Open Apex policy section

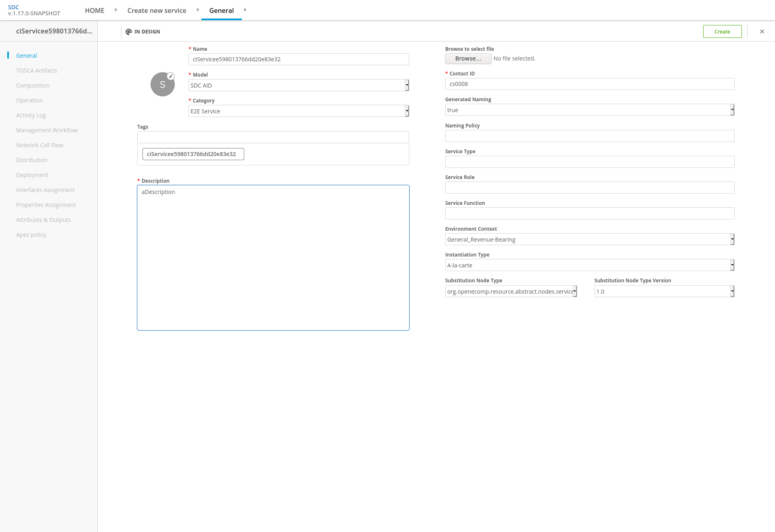(31, 235)
